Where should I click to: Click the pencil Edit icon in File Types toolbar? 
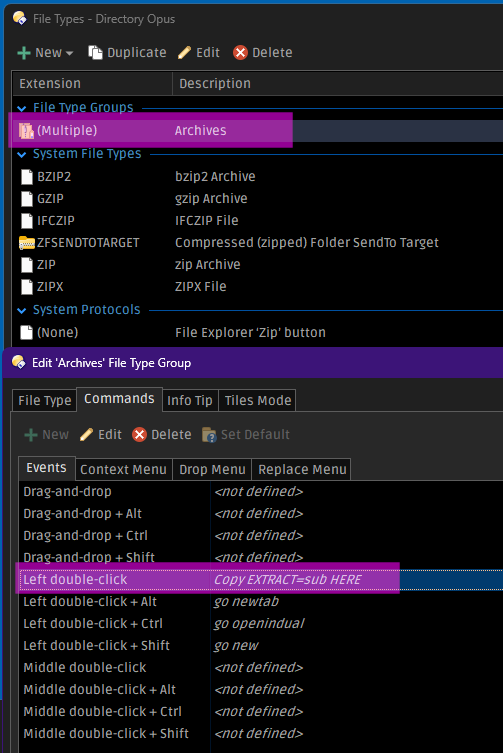point(184,52)
